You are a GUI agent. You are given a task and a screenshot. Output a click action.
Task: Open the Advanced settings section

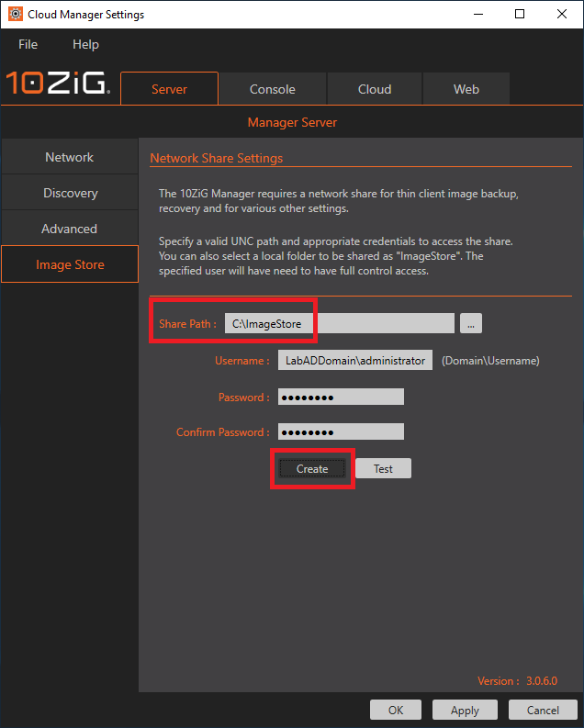[x=70, y=229]
